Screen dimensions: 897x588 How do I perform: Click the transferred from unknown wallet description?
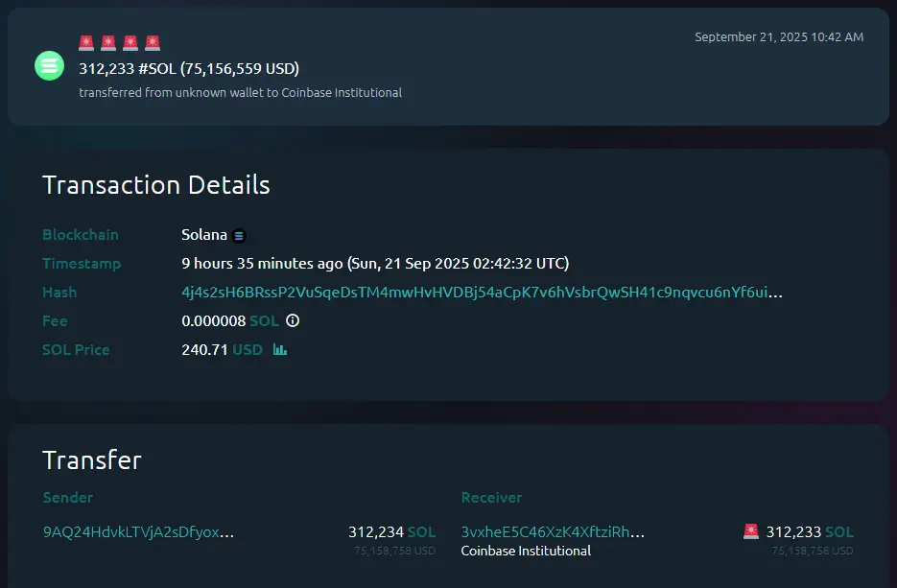[240, 93]
